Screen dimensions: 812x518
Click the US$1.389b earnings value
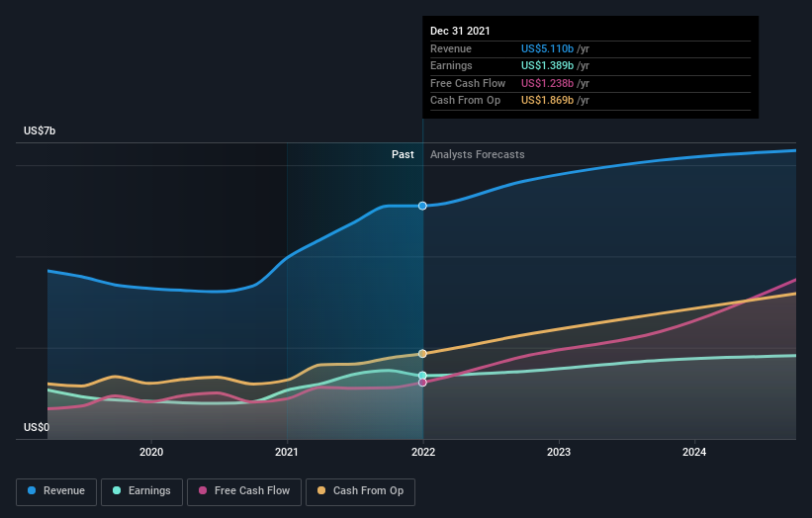pyautogui.click(x=547, y=65)
